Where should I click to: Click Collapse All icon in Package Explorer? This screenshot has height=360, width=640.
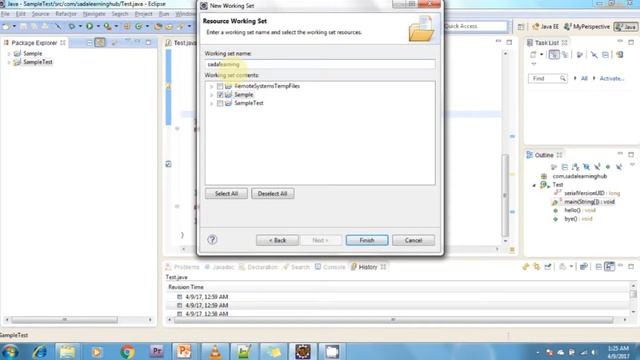[x=90, y=42]
